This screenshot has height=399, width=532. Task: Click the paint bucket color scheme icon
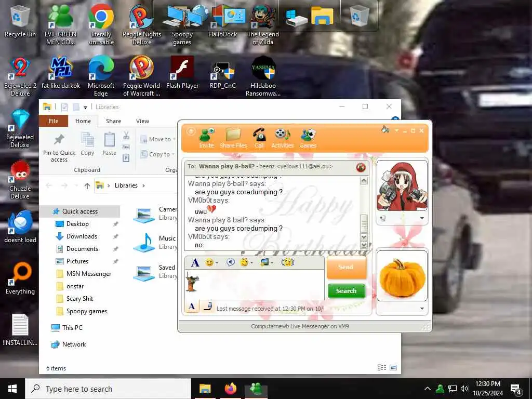click(x=385, y=129)
